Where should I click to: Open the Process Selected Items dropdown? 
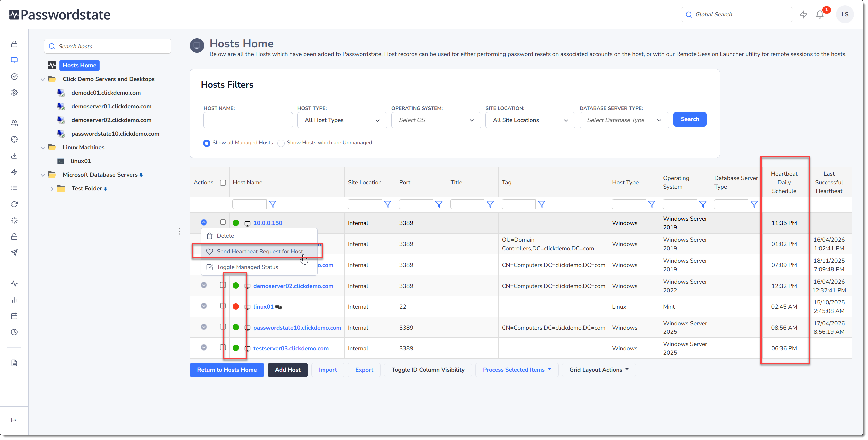coord(517,370)
